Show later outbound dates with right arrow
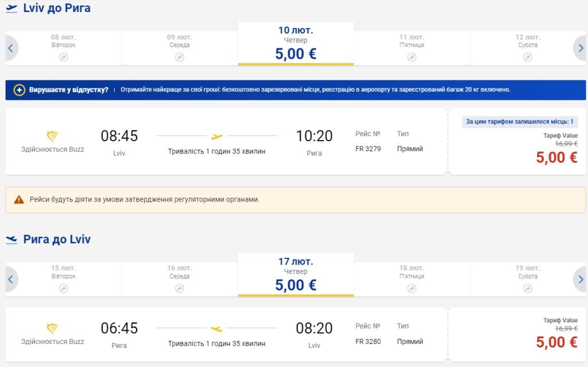This screenshot has height=367, width=588. 580,48
